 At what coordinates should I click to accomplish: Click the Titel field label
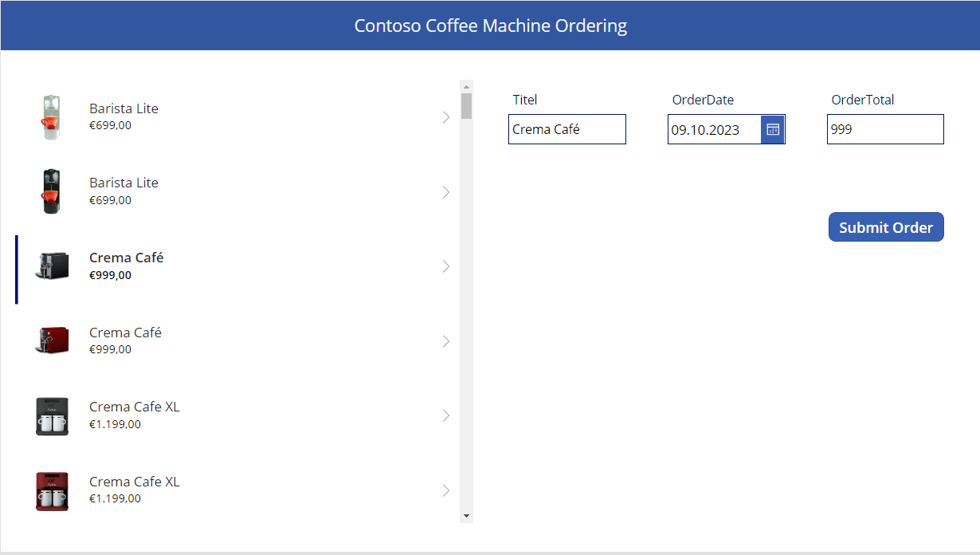525,100
